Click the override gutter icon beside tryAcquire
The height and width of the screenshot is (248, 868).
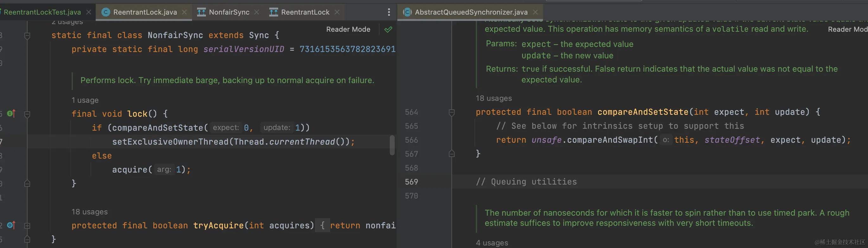[11, 225]
